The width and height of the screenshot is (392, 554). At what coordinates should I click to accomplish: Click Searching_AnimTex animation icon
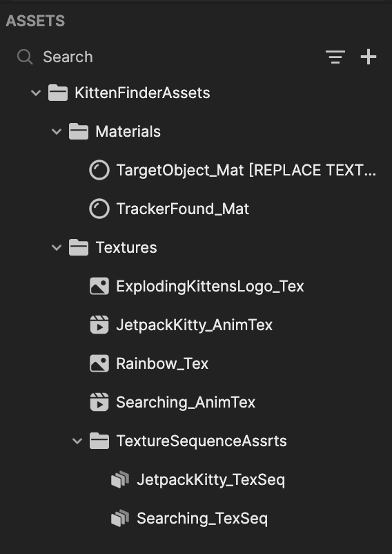(x=99, y=402)
